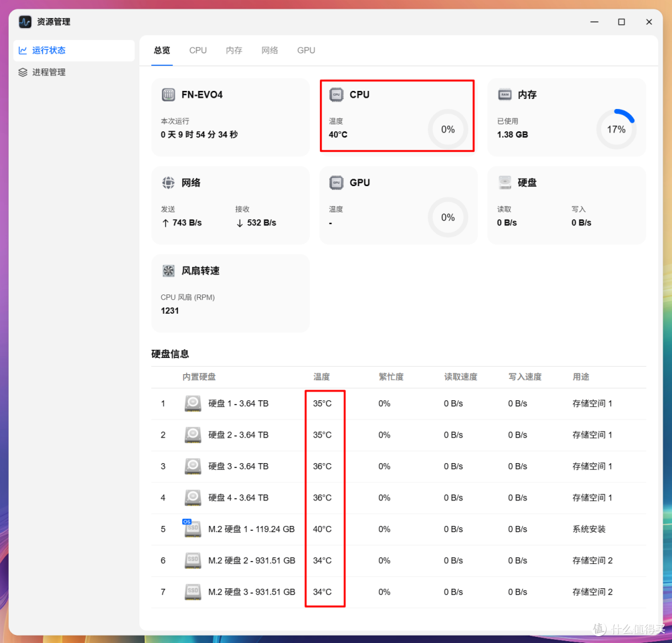Select the row 硬盘 2 - 3.64 TB

[399, 435]
